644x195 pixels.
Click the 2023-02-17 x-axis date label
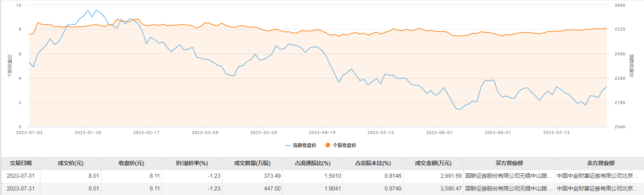pyautogui.click(x=147, y=132)
